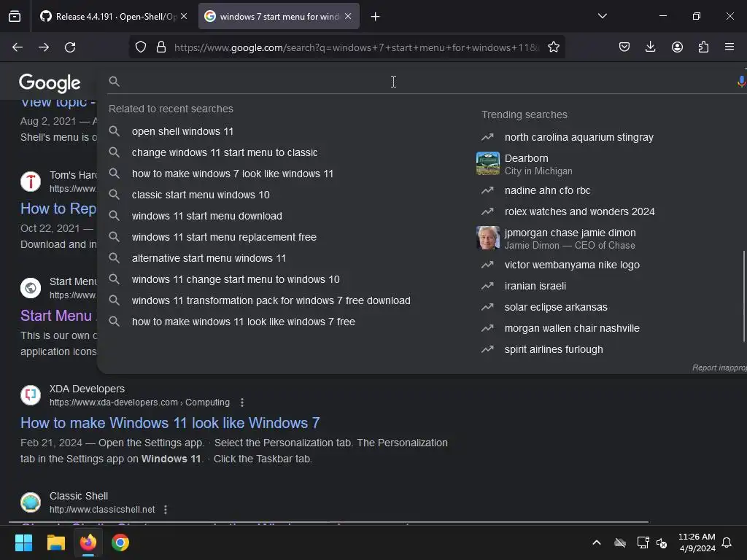Open the Classic Shell result options menu
Image resolution: width=747 pixels, height=560 pixels.
click(x=166, y=510)
